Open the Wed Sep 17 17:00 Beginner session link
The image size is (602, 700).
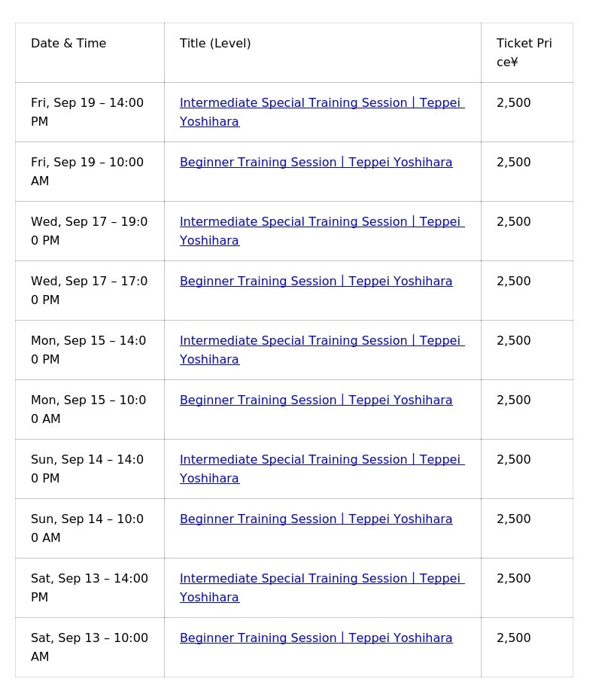[x=316, y=282]
